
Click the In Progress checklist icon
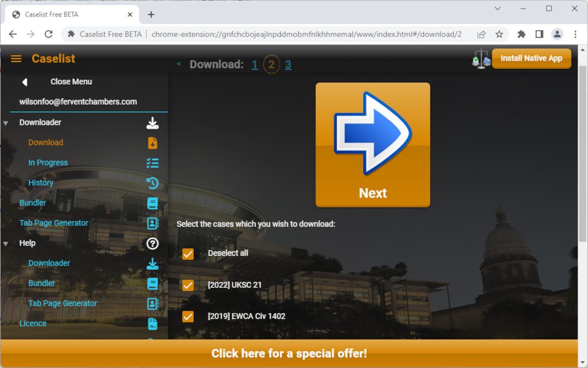pyautogui.click(x=153, y=163)
